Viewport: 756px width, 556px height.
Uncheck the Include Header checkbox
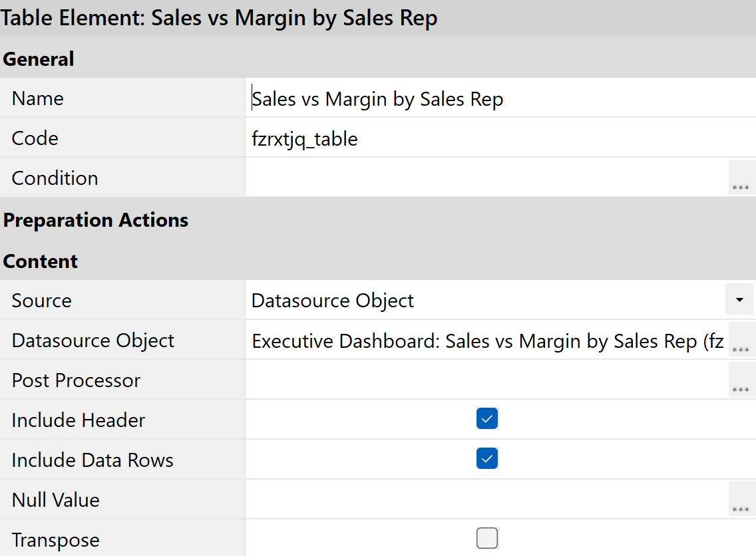pyautogui.click(x=487, y=419)
